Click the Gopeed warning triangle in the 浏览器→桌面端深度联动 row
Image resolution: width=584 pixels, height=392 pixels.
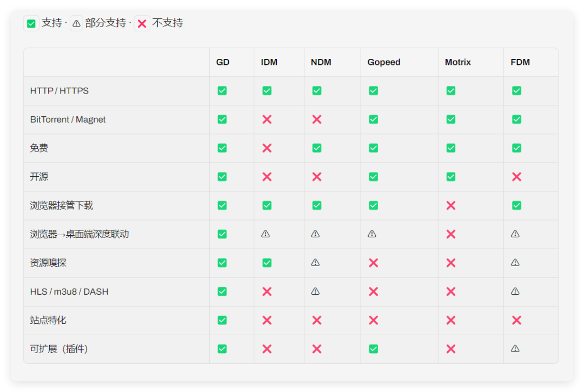coord(372,234)
